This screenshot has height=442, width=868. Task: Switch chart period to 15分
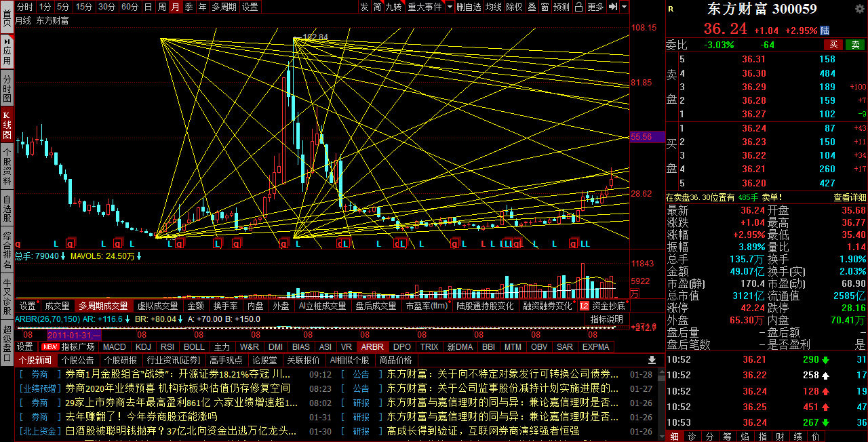[x=84, y=7]
